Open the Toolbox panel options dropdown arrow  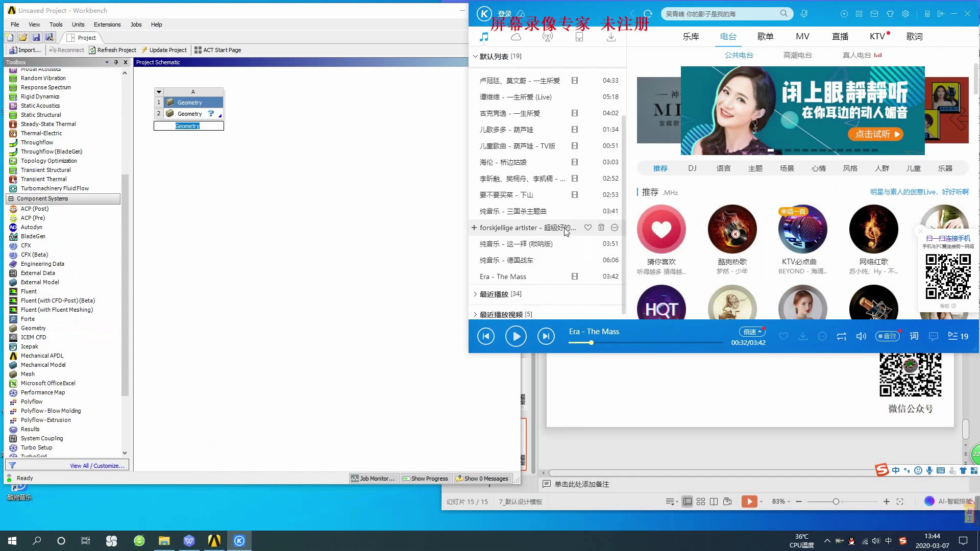[107, 62]
